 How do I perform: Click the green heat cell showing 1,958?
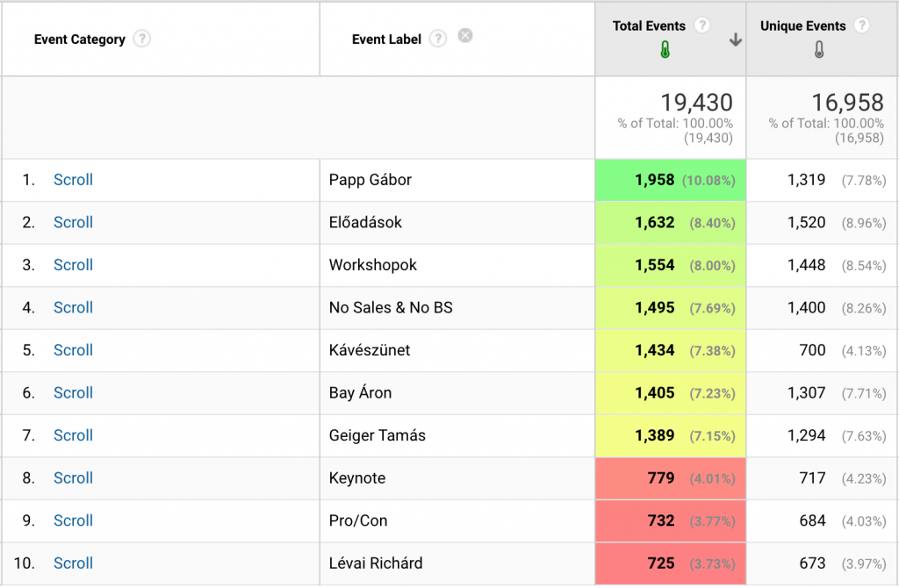point(670,180)
